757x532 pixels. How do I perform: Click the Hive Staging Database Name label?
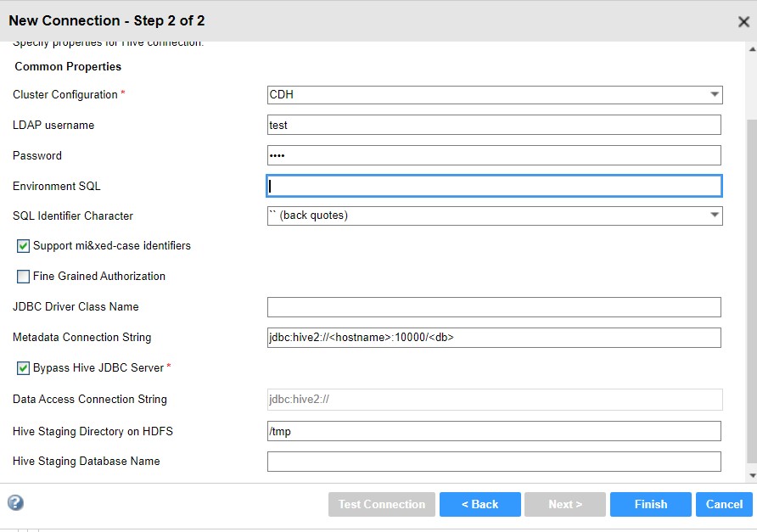pyautogui.click(x=87, y=461)
